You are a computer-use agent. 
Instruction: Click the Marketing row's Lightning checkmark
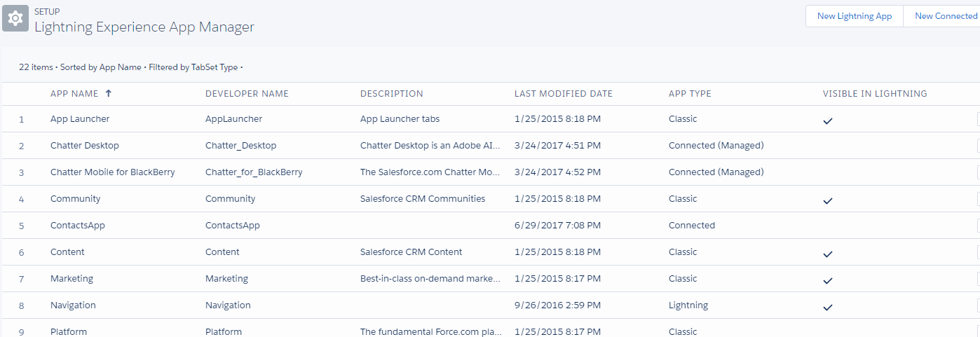[x=828, y=280]
